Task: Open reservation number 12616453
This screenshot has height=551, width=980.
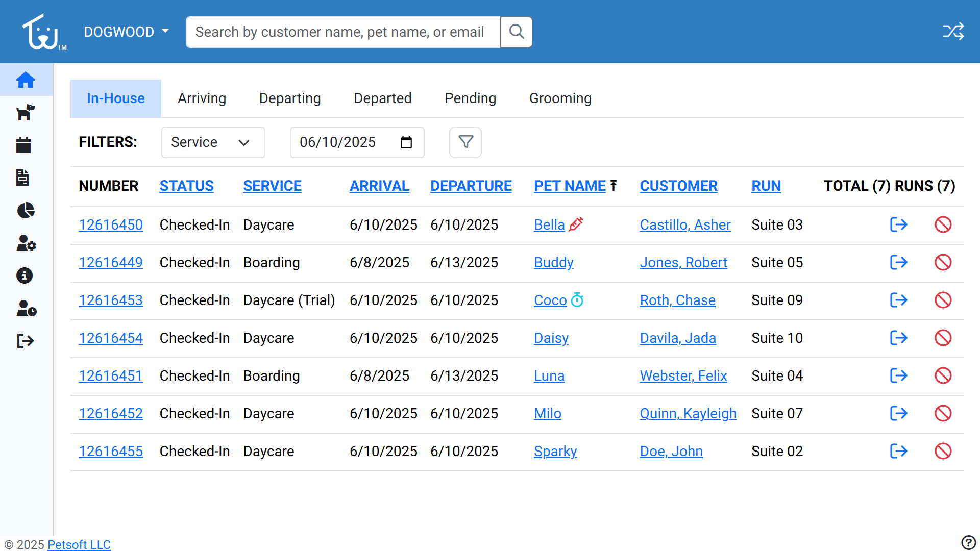Action: click(x=110, y=300)
